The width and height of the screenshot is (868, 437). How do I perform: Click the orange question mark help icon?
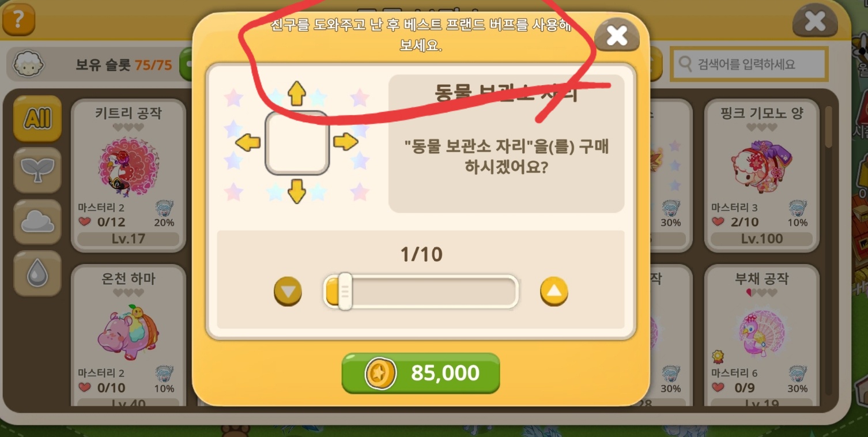tap(18, 19)
